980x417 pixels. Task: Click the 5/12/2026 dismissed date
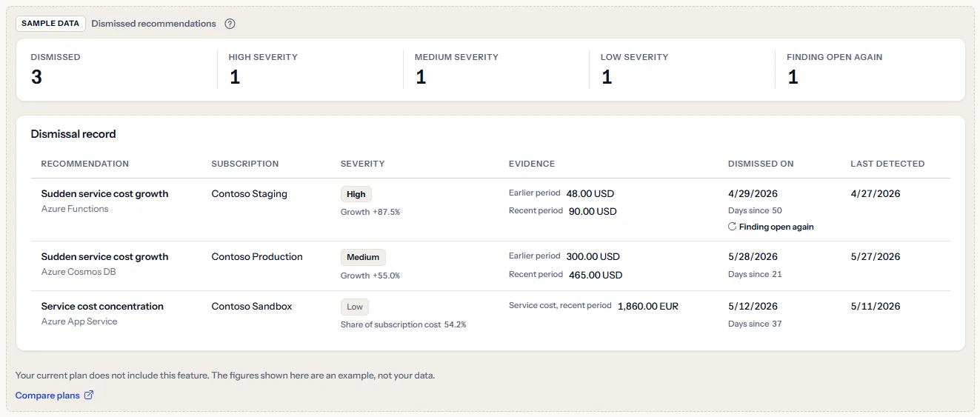(x=753, y=307)
